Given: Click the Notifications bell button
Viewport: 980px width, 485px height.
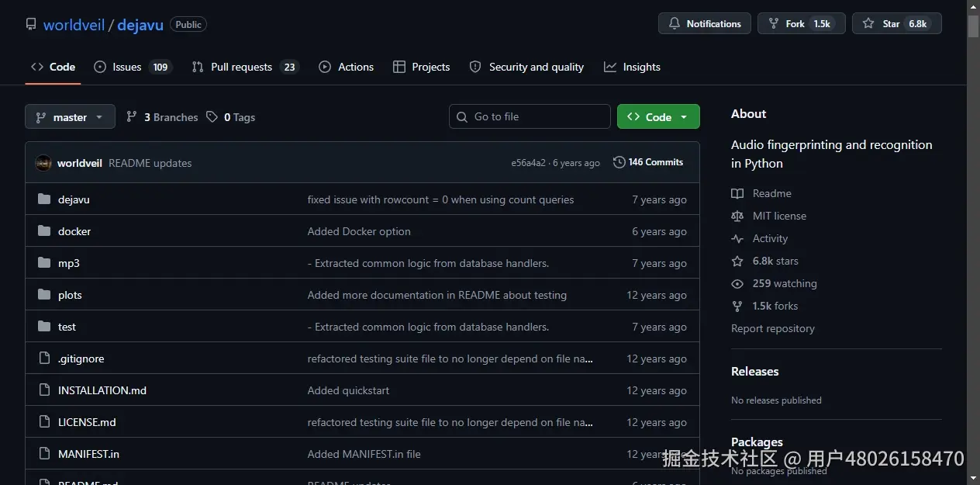Looking at the screenshot, I should 705,24.
